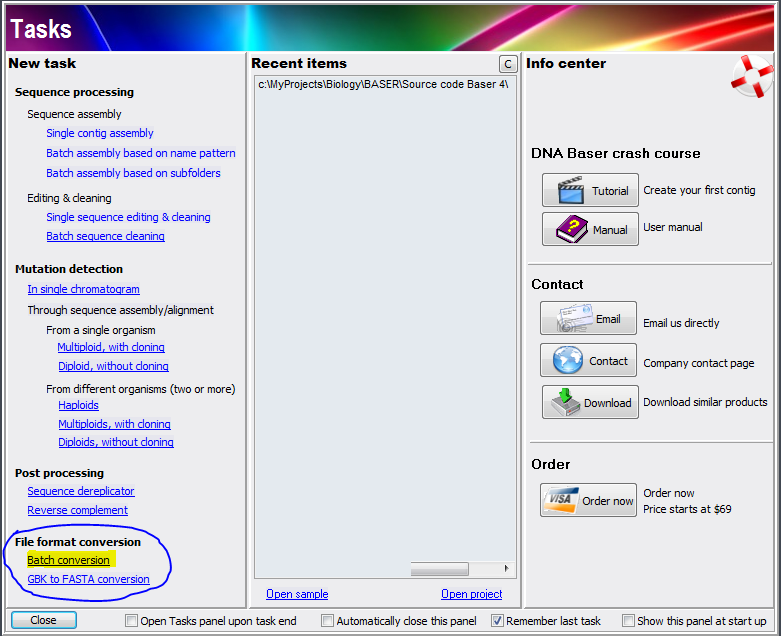The width and height of the screenshot is (781, 636).
Task: Click the Visa Order now button
Action: [588, 500]
